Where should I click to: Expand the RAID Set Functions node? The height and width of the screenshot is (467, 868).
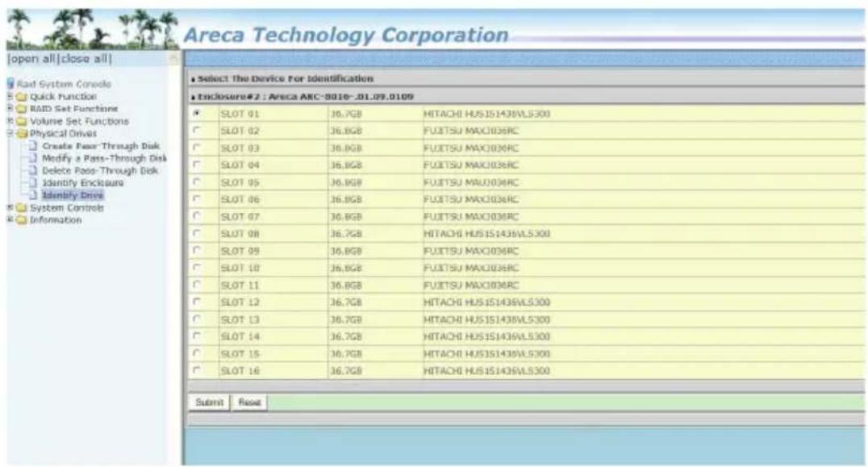10,108
